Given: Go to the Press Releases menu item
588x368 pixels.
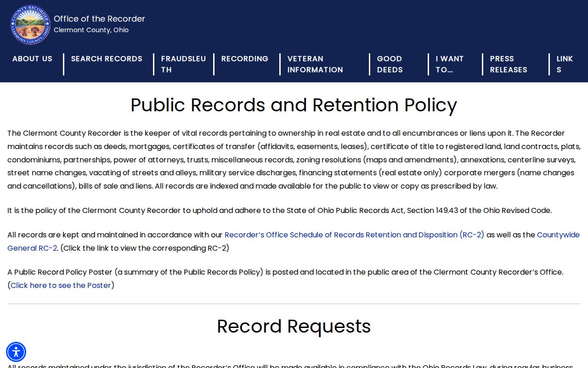Looking at the screenshot, I should (x=508, y=64).
